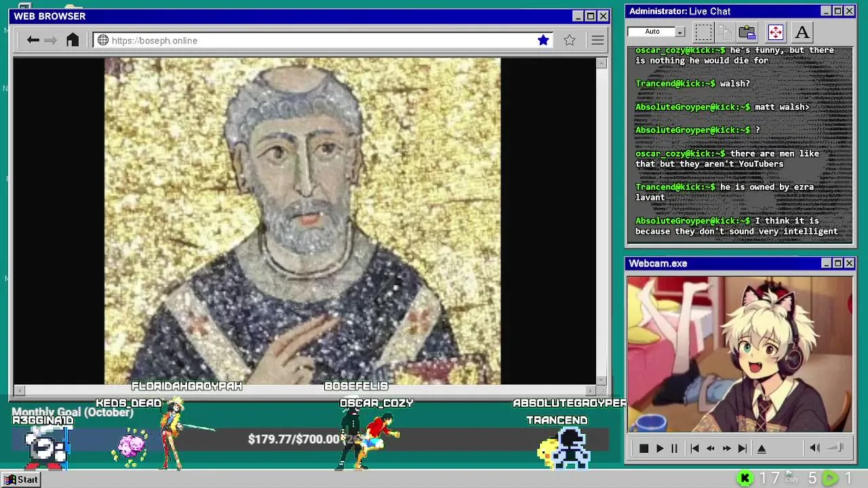Click the eject button in Webcam.exe

(x=762, y=448)
